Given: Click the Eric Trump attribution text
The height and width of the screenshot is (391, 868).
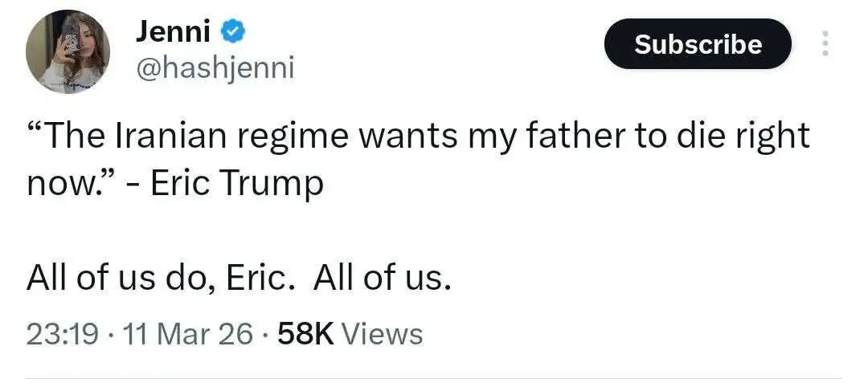Looking at the screenshot, I should 237,184.
